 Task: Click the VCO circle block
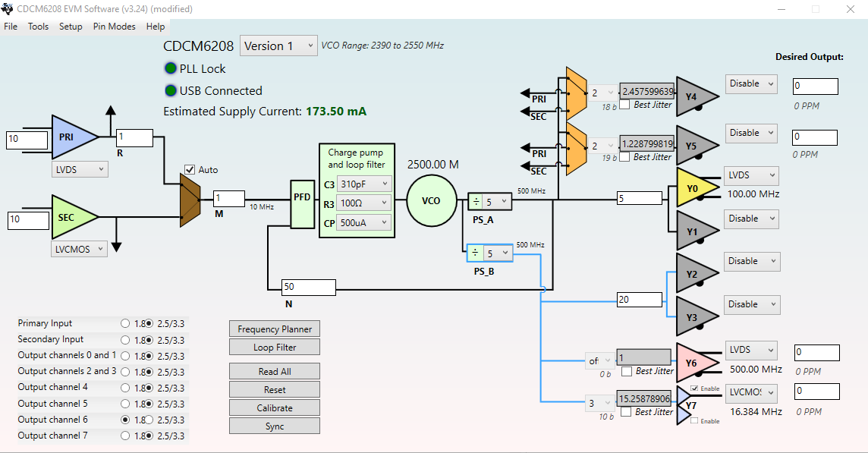[431, 200]
